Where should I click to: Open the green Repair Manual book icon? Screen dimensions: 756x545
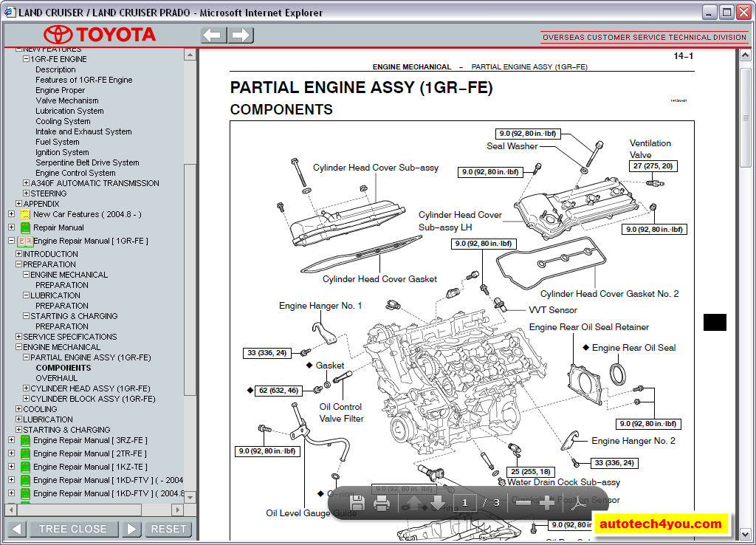(x=26, y=227)
